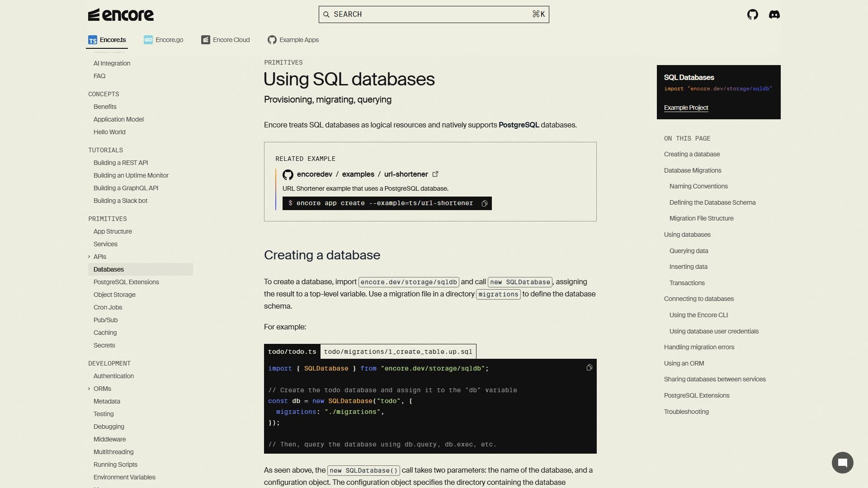868x488 pixels.
Task: Click the search magnifier icon
Action: [326, 14]
